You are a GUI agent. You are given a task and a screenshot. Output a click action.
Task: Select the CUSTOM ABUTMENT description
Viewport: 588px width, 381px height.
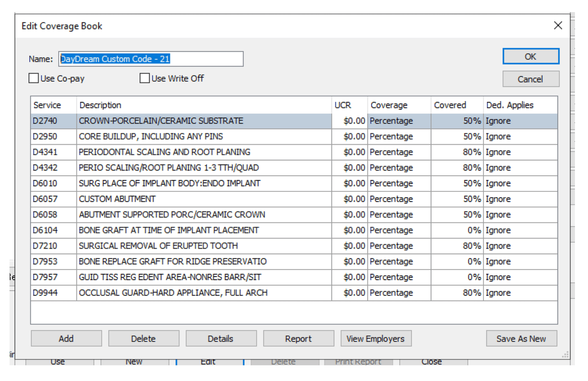[x=117, y=199]
